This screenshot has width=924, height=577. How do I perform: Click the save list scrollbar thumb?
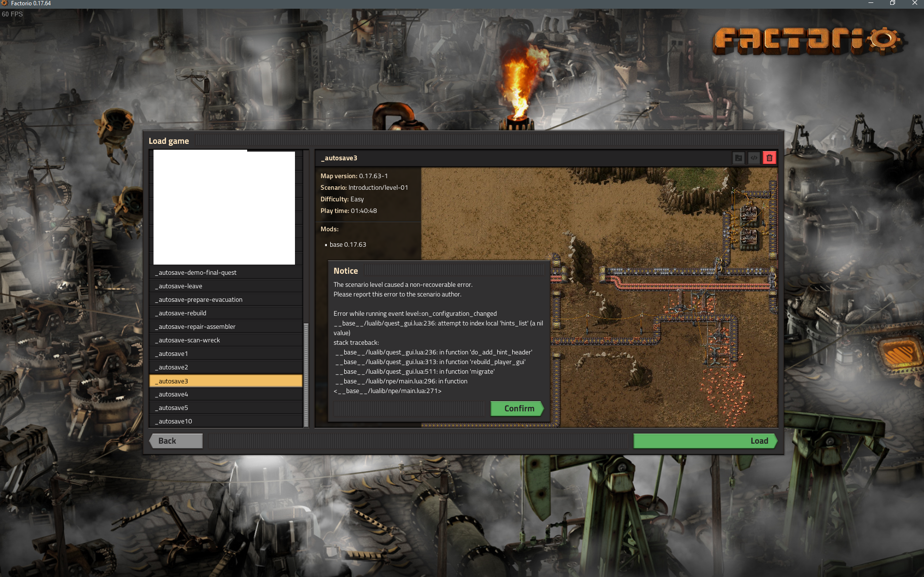pyautogui.click(x=306, y=375)
